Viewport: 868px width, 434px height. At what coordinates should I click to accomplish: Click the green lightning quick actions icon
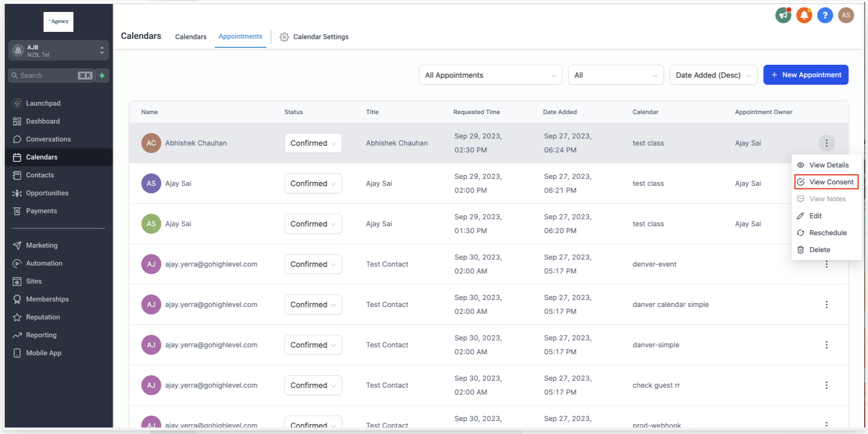click(x=102, y=75)
